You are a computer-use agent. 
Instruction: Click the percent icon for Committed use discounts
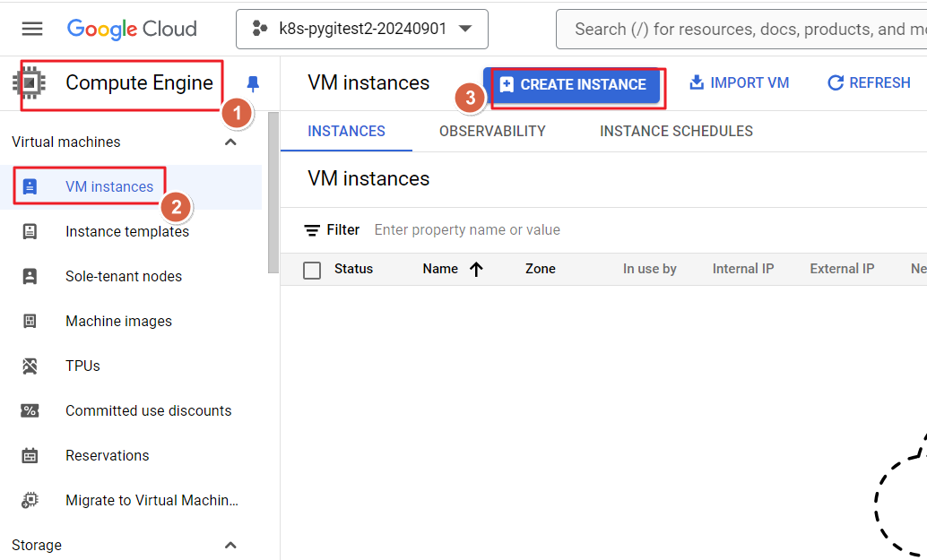30,411
